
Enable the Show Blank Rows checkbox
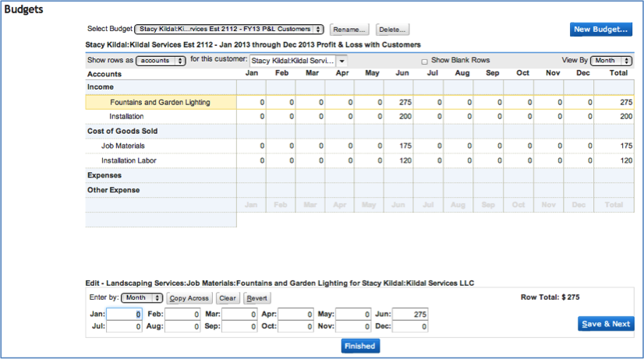coord(424,61)
